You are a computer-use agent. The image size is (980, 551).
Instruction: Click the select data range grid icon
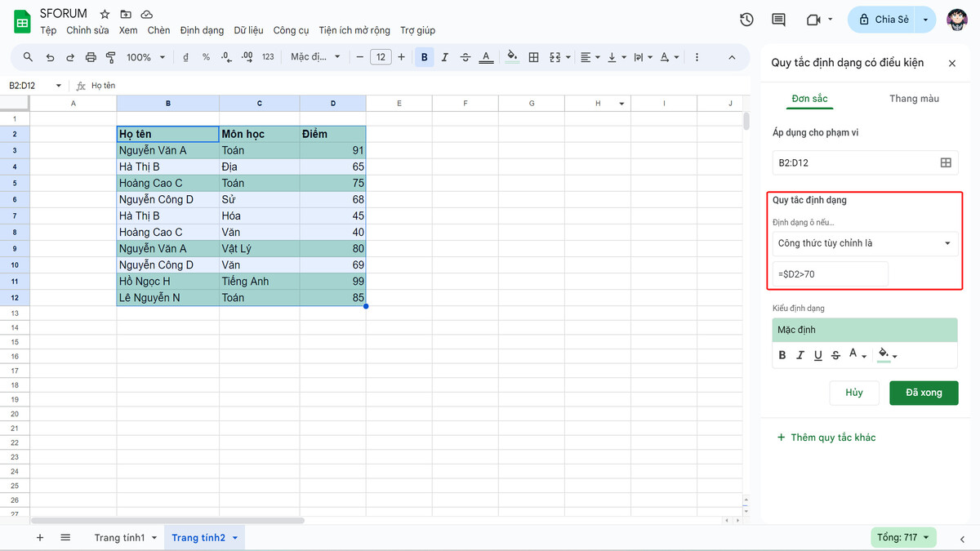pyautogui.click(x=946, y=162)
